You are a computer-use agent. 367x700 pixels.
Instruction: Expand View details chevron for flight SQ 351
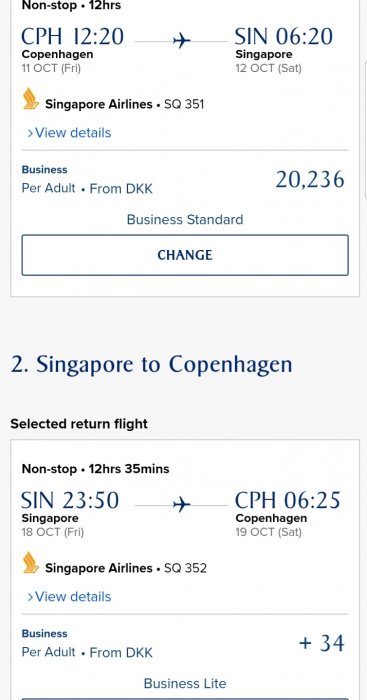click(30, 133)
